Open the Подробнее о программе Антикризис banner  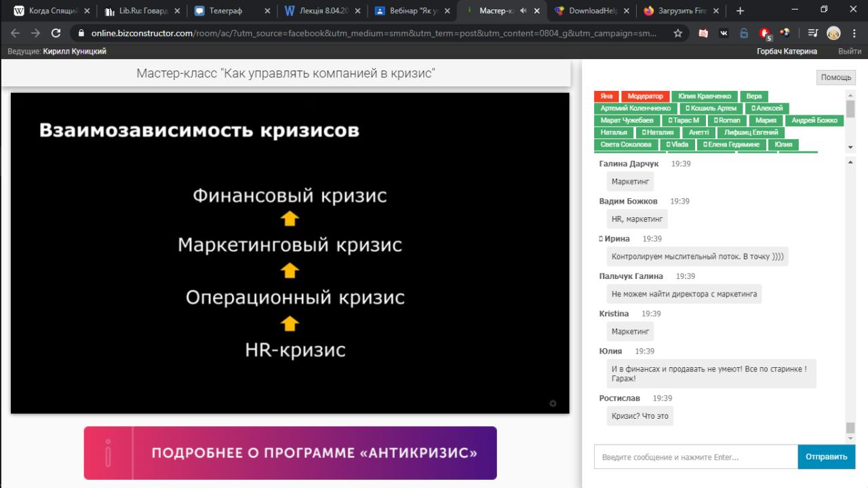coord(290,453)
